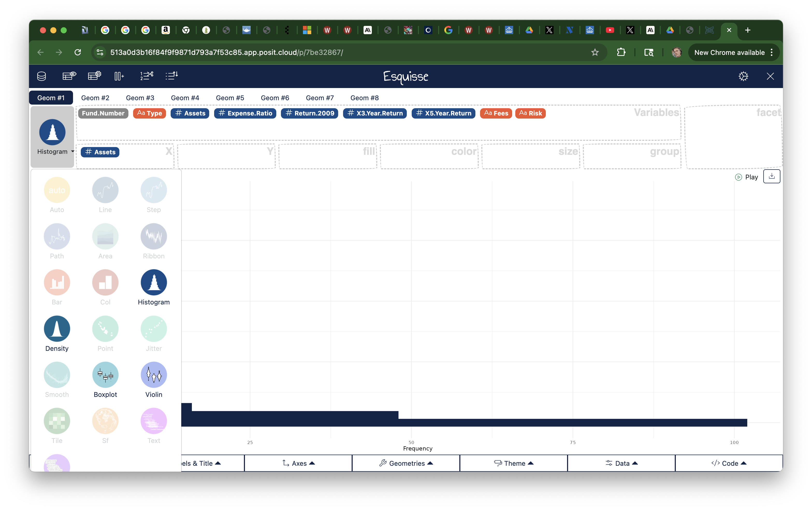
Task: Pick the Violin geom icon
Action: pos(154,375)
